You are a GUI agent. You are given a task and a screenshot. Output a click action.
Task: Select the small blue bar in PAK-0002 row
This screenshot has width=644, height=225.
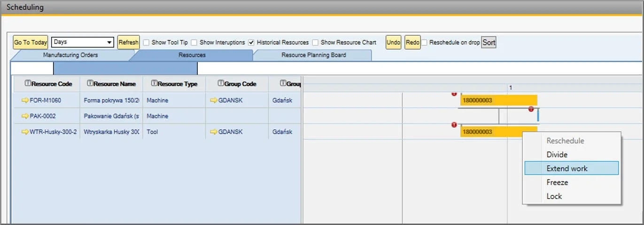[x=538, y=115]
